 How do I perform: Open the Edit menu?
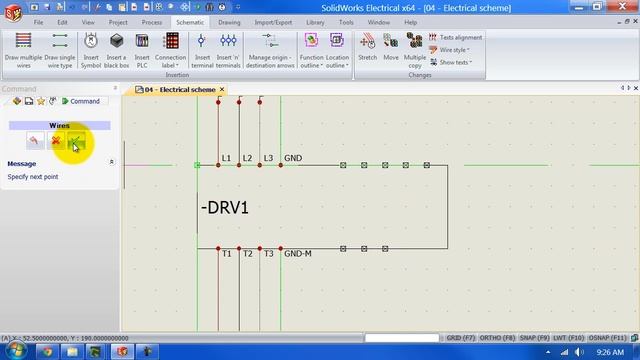pos(62,22)
